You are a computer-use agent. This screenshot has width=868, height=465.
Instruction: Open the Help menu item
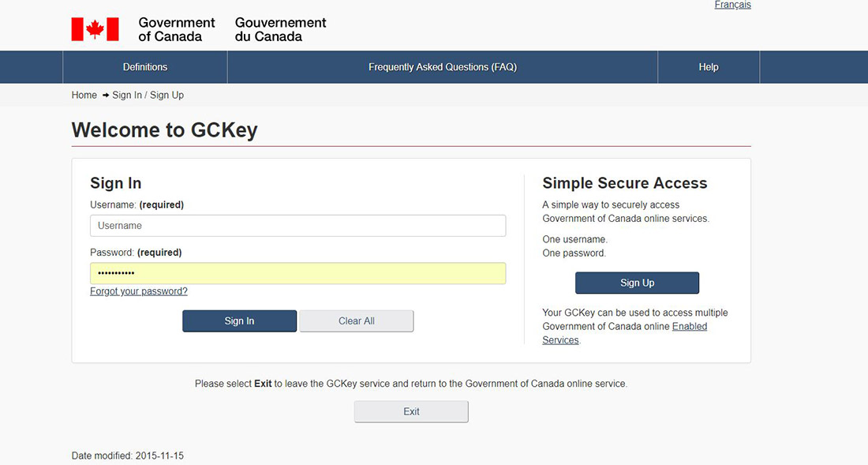[709, 67]
